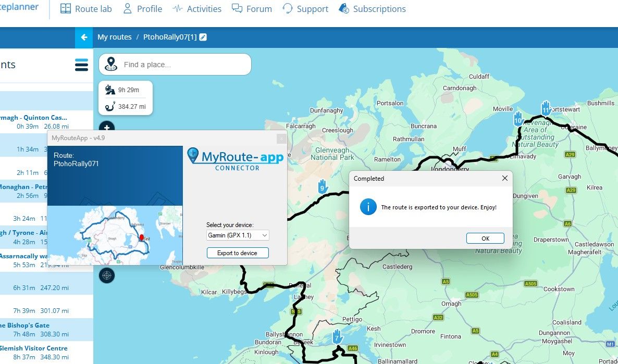
Task: Click the route duration icon
Action: (x=110, y=90)
